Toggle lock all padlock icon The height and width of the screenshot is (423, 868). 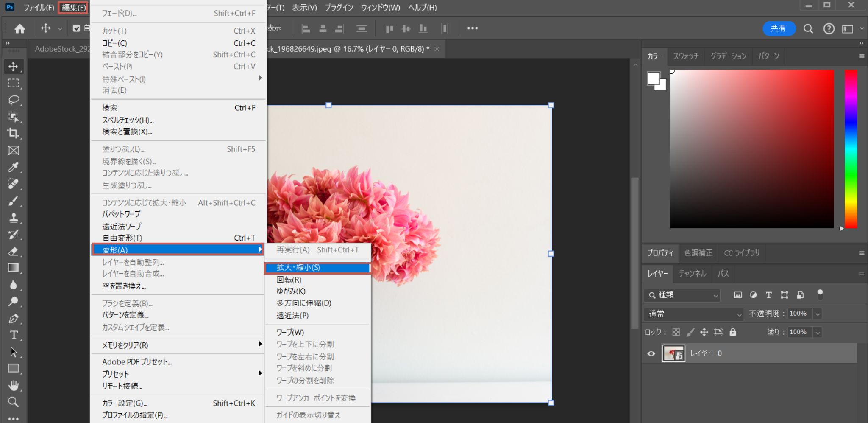pos(733,332)
